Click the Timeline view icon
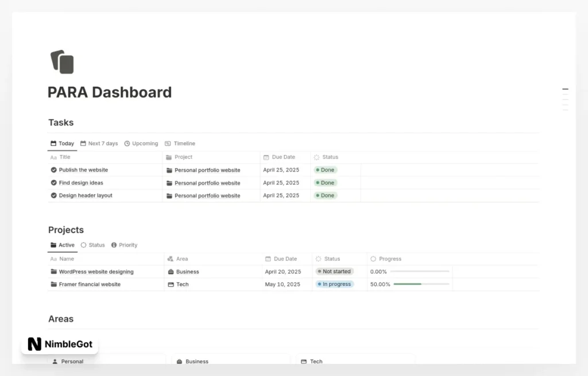The height and width of the screenshot is (376, 588). [167, 144]
